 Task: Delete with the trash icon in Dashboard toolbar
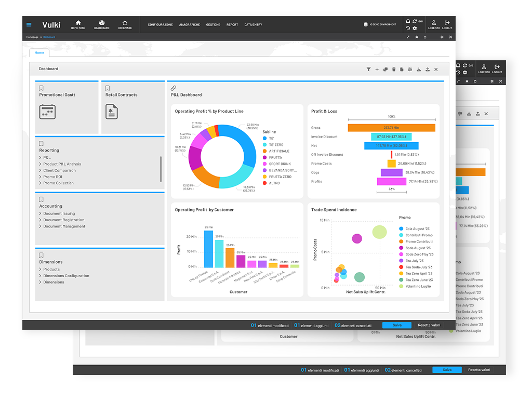[x=394, y=69]
